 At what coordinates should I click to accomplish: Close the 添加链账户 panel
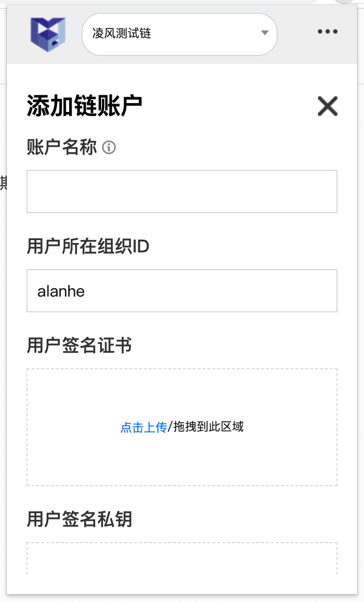[327, 106]
